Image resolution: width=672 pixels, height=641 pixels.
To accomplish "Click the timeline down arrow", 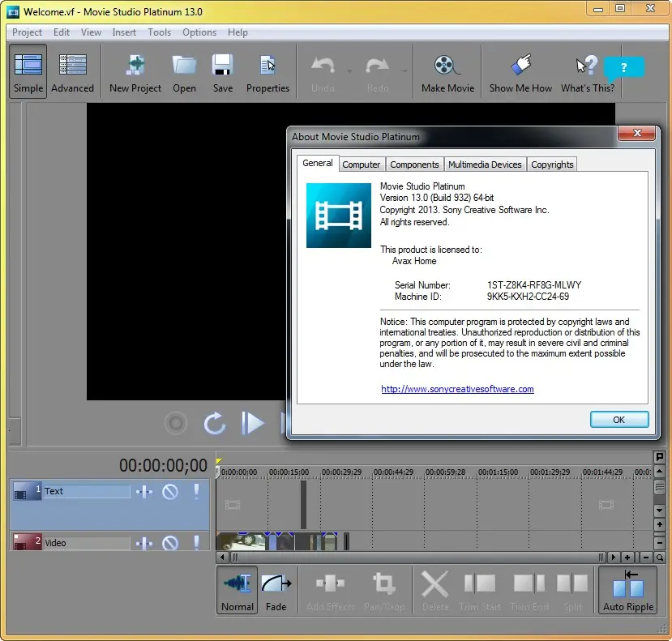I will point(660,511).
